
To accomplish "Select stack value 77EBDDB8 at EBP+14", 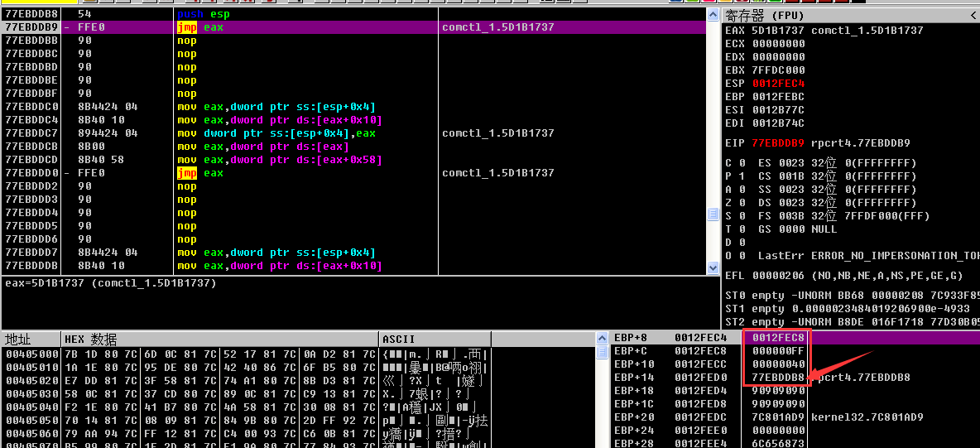I will click(x=777, y=378).
